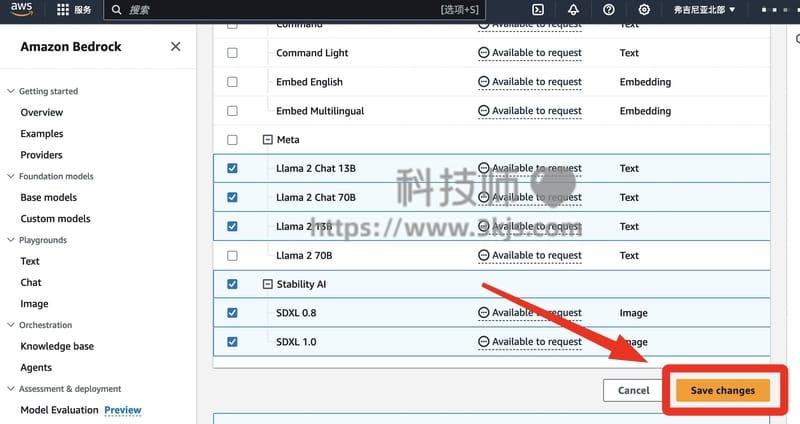Viewport: 800px width, 424px height.
Task: Open Examples in sidebar
Action: click(42, 134)
